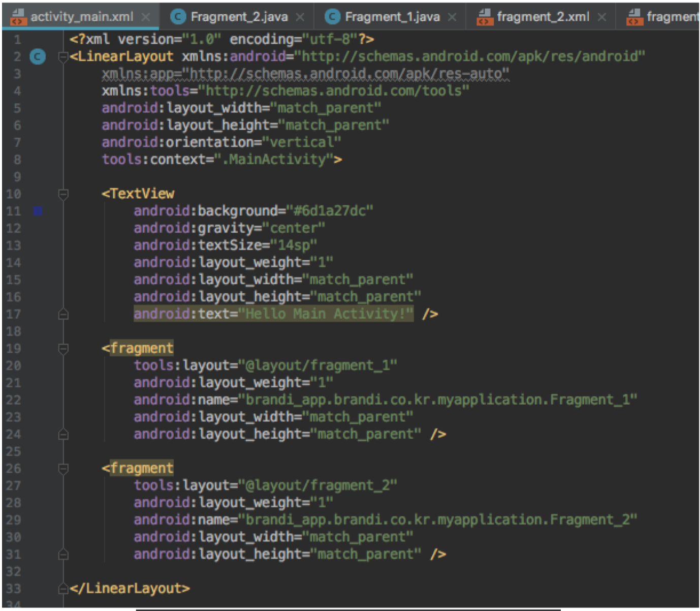Switch to the Fragment_2.java tab
This screenshot has height=611, width=700.
(x=239, y=17)
